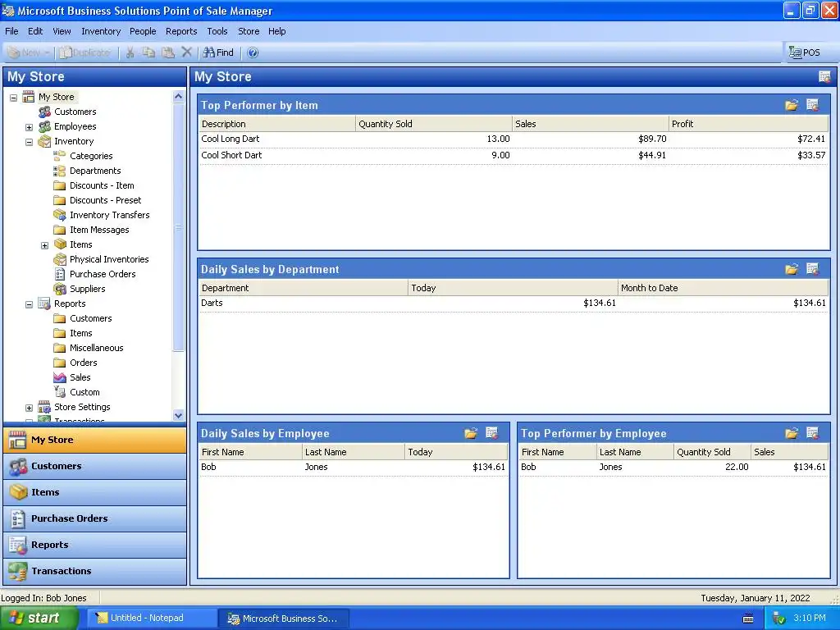This screenshot has height=630, width=840.
Task: Click the Paste toolbar icon
Action: click(x=167, y=52)
